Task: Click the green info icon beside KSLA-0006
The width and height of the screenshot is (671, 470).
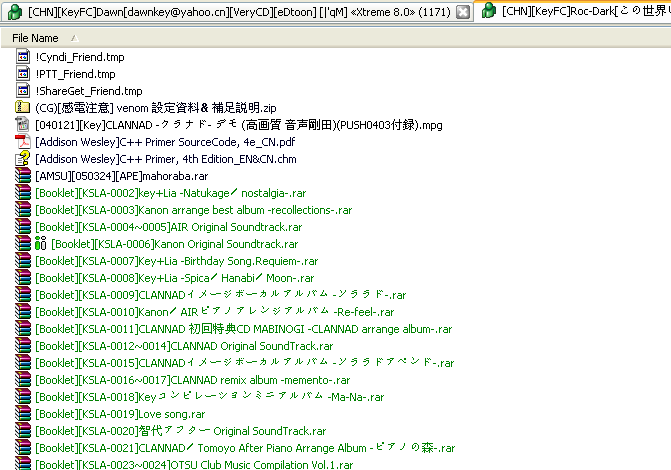Action: 40,244
